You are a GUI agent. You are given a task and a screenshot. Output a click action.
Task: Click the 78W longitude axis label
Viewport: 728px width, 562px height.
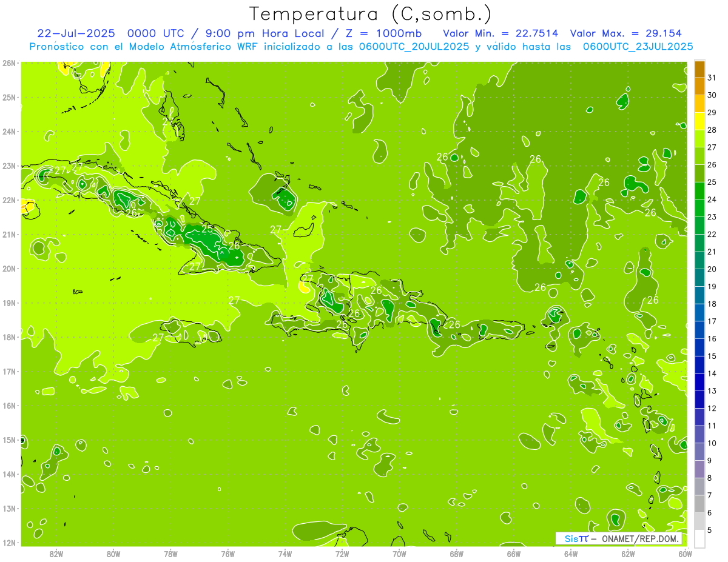click(170, 553)
